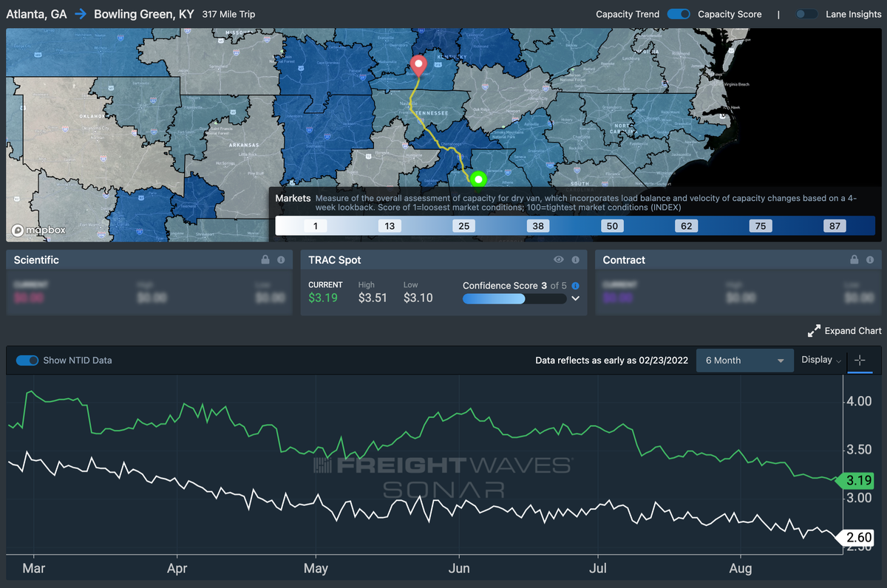Screen dimensions: 887x588
Task: Click the blue arrow between the lane cities
Action: (x=81, y=14)
